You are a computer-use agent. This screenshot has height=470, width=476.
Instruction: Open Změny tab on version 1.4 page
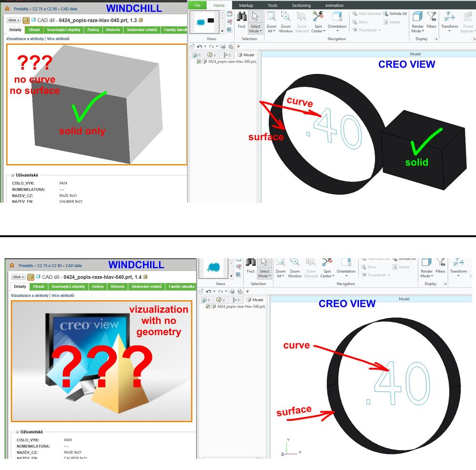pos(98,286)
